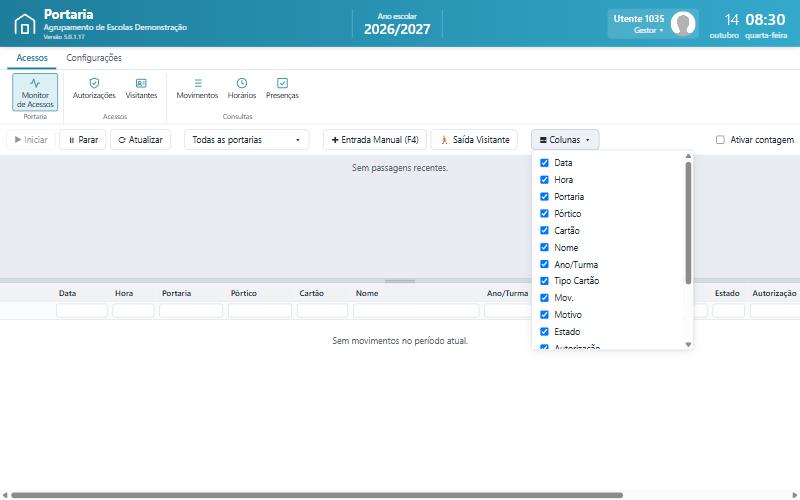The width and height of the screenshot is (800, 500).
Task: Select the Acessos tab
Action: tap(32, 58)
